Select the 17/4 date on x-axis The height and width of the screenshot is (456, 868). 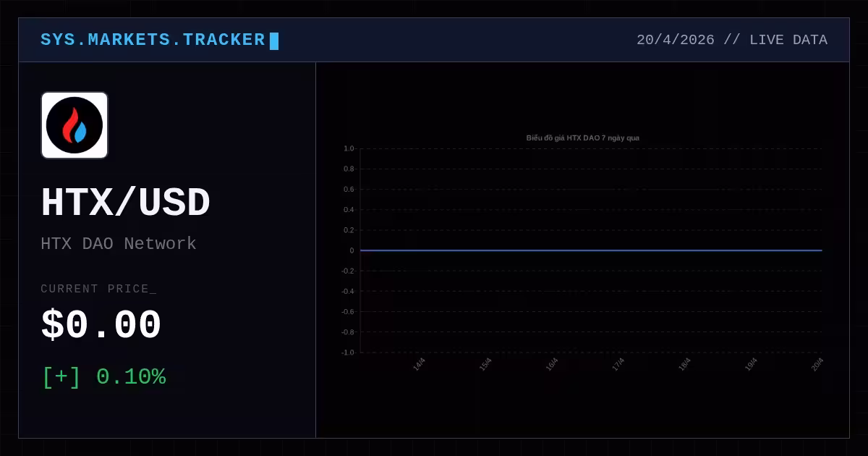[x=618, y=364]
